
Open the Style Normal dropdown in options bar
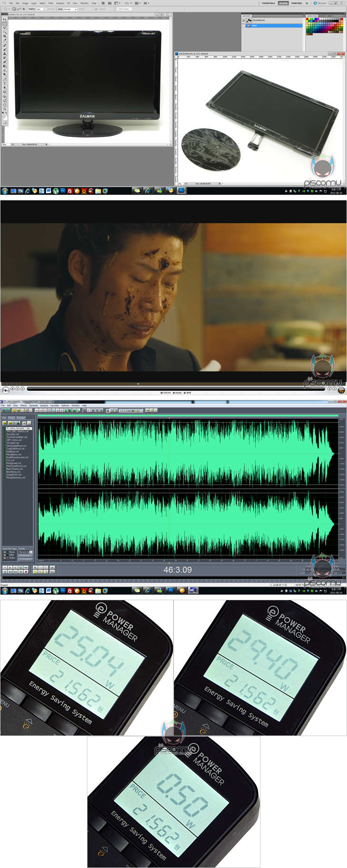70,9
